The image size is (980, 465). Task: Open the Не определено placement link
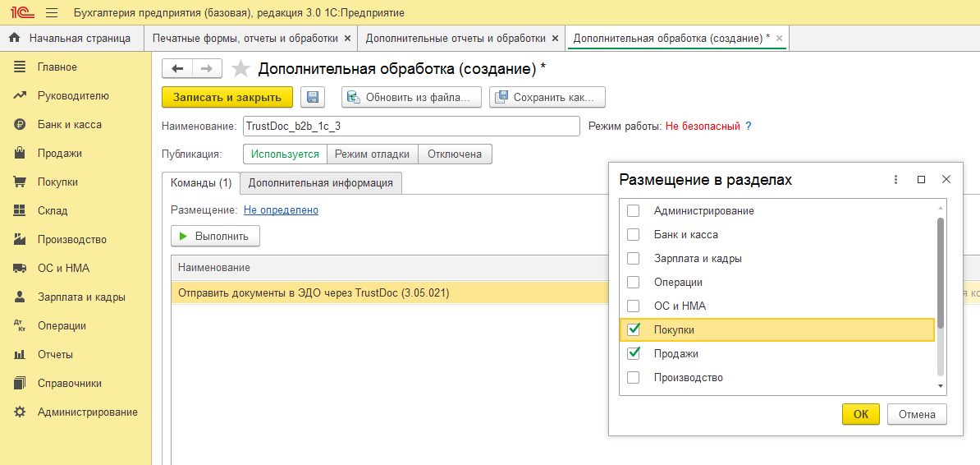tap(281, 210)
